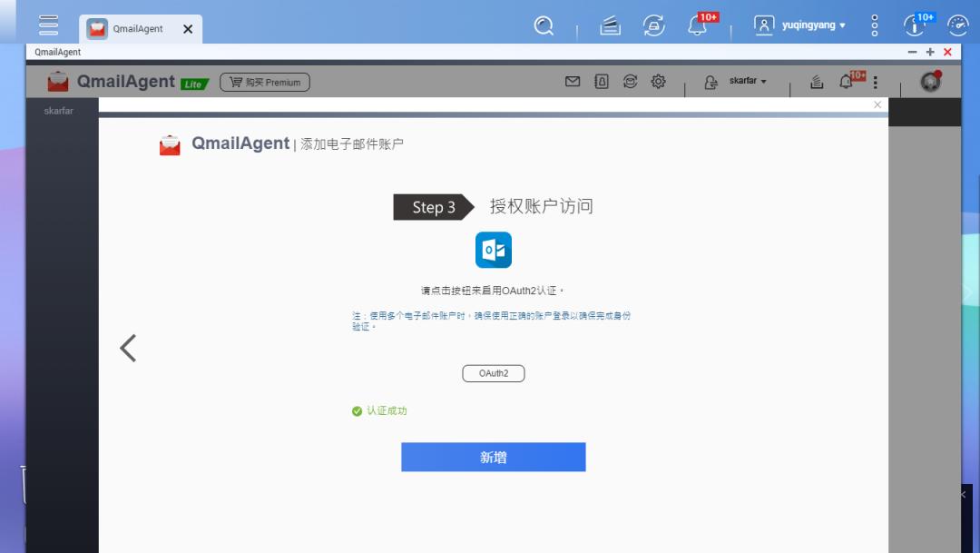This screenshot has width=980, height=553.
Task: Open the QmailAgent mail inbox icon
Action: click(572, 82)
